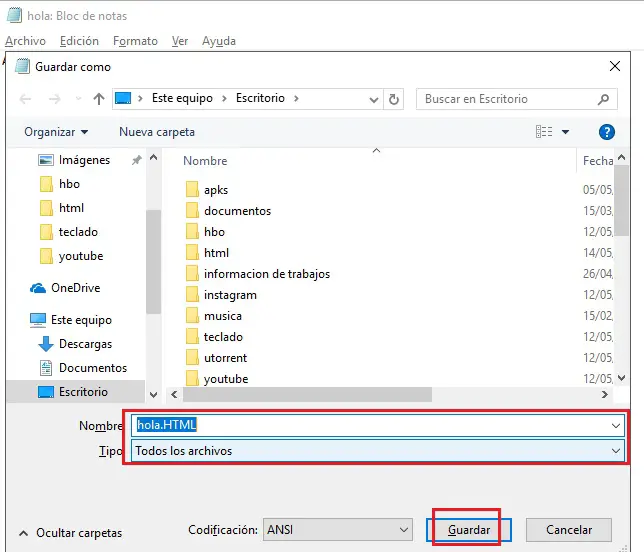Select Escritorio in navigation pane
Viewport: 644px width, 552px height.
(76, 392)
